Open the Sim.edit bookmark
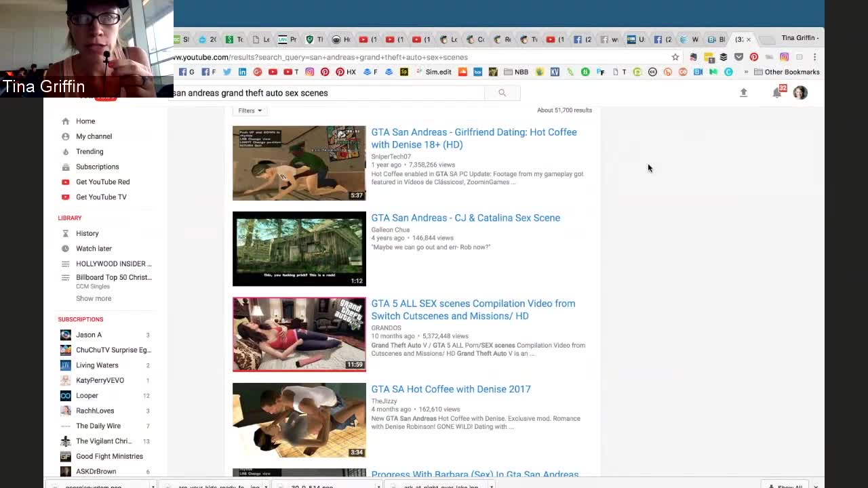868x488 pixels. tap(433, 72)
